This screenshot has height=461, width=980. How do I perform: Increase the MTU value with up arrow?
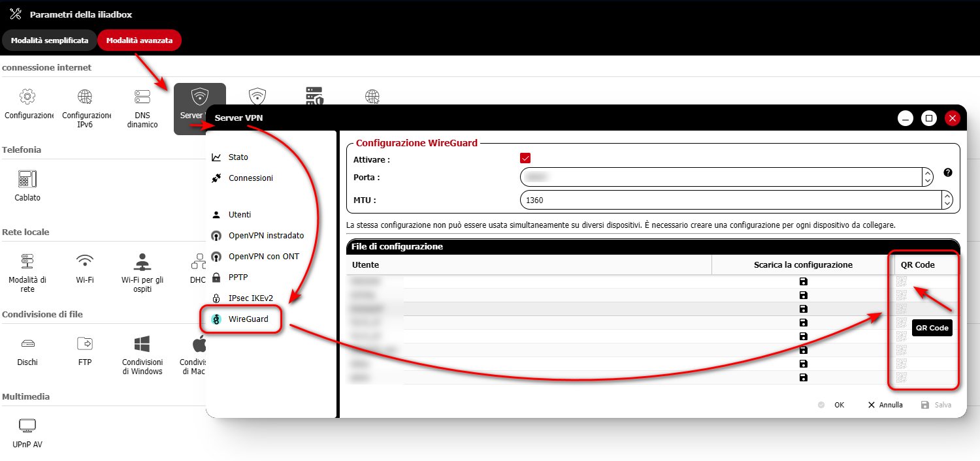point(947,195)
